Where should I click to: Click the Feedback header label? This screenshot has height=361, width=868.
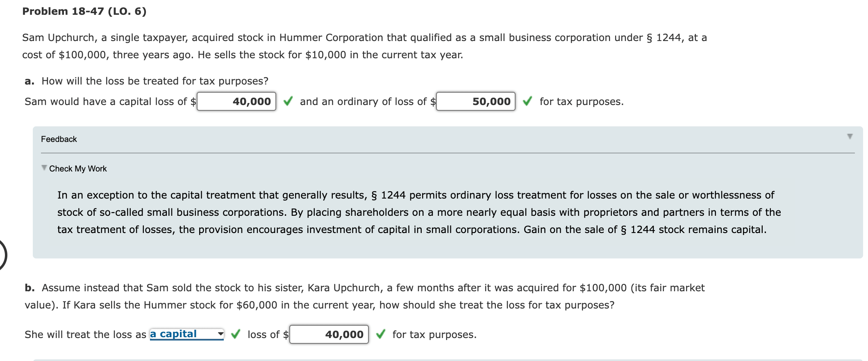pyautogui.click(x=59, y=139)
